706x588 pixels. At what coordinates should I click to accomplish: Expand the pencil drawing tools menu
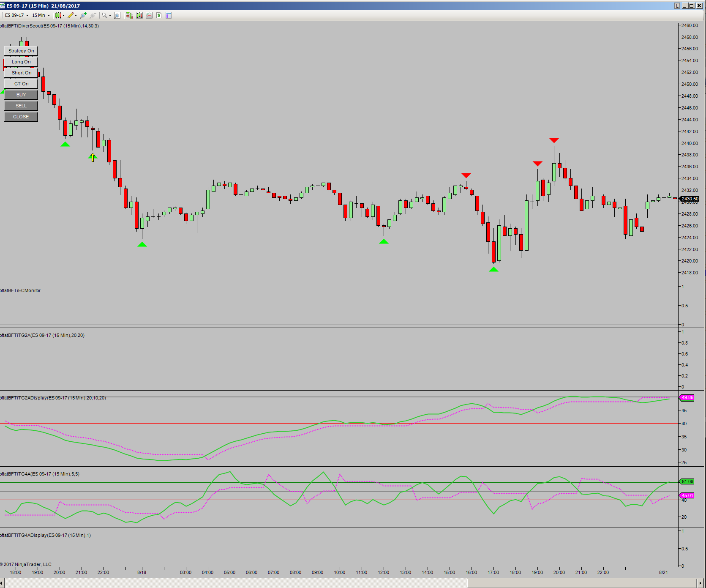pyautogui.click(x=72, y=15)
